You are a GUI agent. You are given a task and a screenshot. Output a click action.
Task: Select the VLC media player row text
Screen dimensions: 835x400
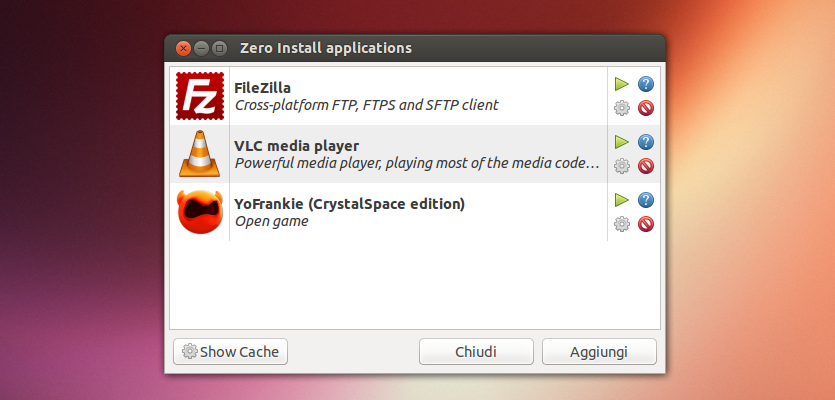(x=417, y=154)
